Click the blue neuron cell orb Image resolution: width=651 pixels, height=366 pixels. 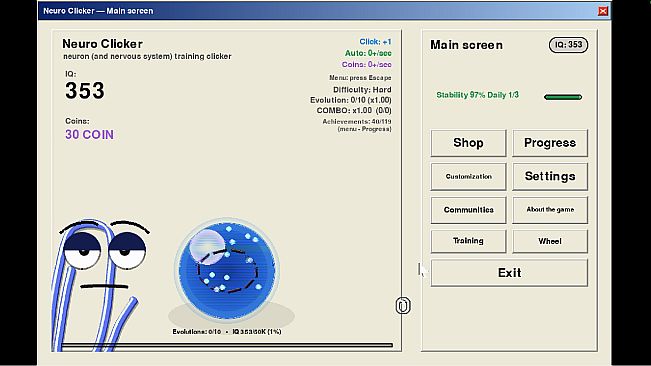(x=227, y=270)
